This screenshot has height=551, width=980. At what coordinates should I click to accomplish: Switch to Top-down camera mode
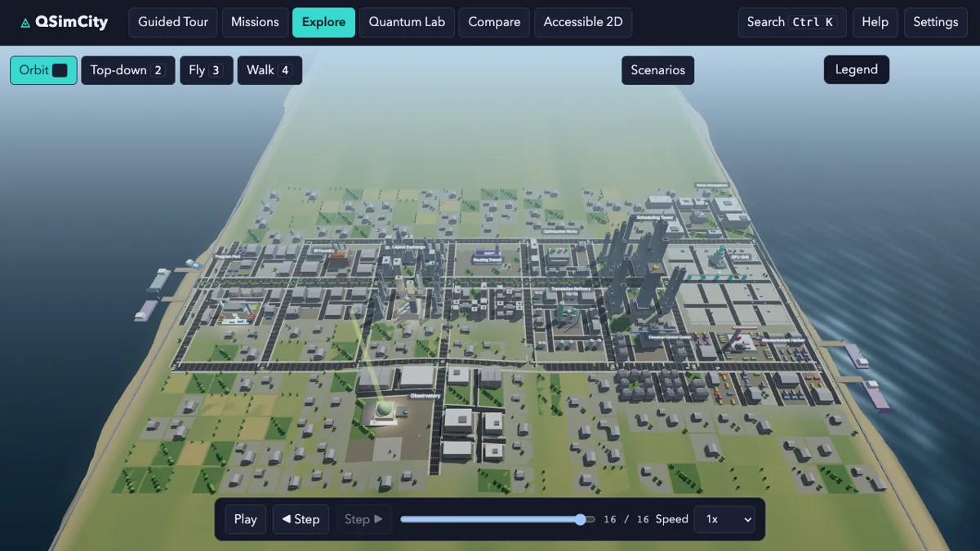[127, 70]
